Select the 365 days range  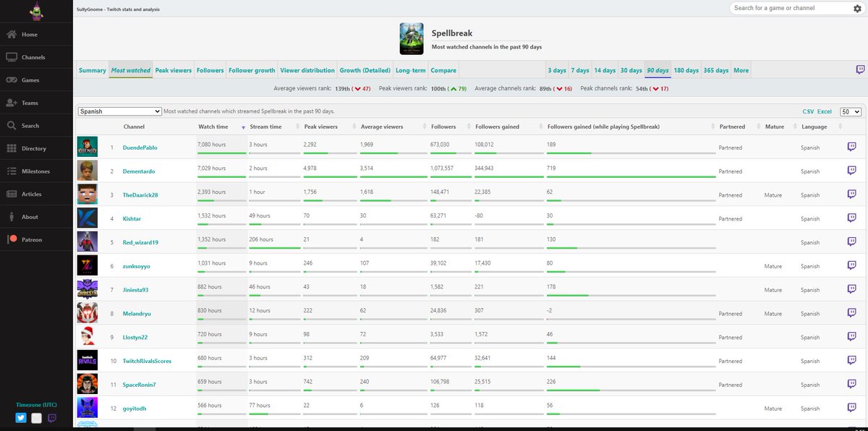click(x=716, y=70)
